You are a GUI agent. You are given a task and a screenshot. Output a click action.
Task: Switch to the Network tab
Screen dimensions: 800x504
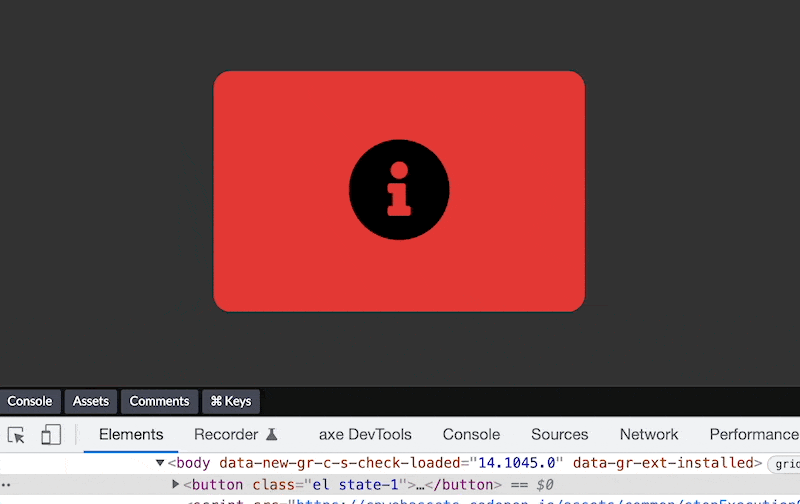coord(649,435)
